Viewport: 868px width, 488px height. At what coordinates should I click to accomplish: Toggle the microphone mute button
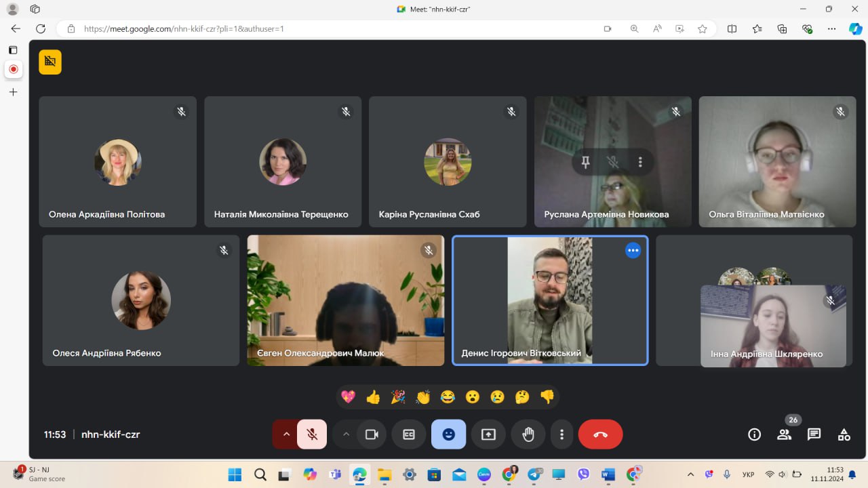pos(312,434)
